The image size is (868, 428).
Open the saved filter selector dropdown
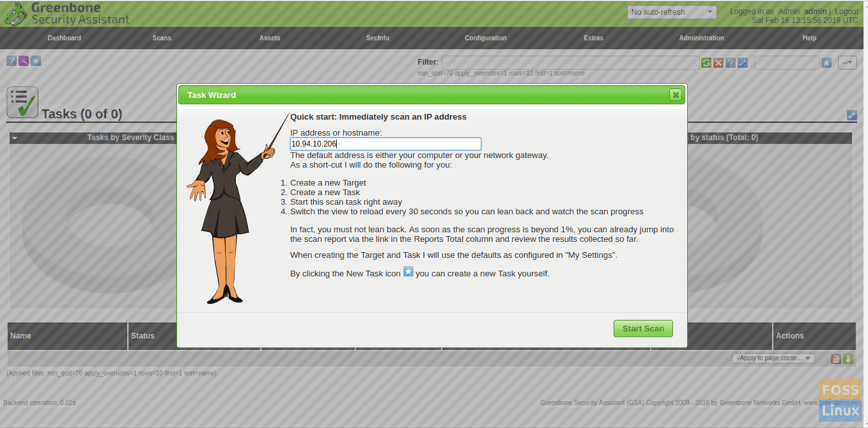click(848, 63)
